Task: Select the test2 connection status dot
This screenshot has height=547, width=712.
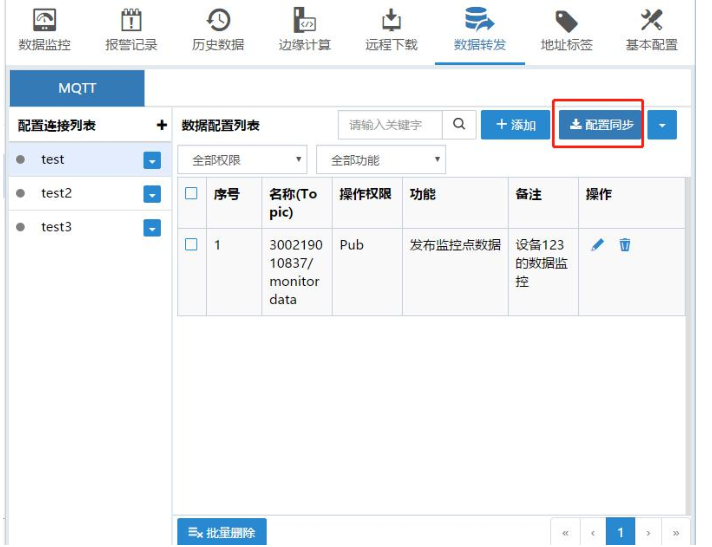Action: click(20, 193)
